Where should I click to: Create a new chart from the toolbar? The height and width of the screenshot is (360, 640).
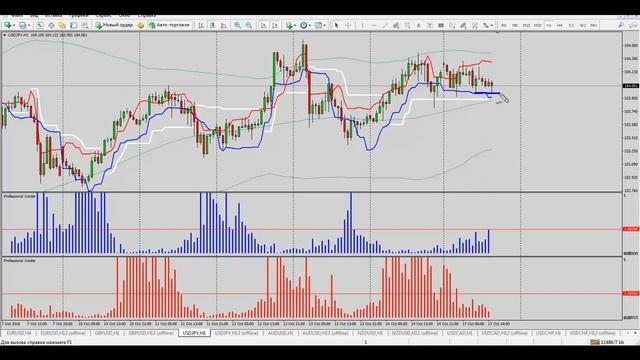pyautogui.click(x=7, y=25)
